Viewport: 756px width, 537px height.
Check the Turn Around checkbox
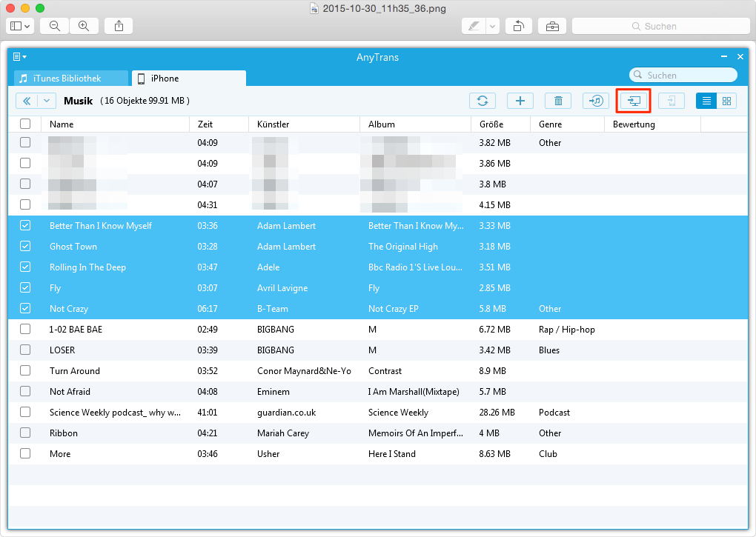[x=25, y=370]
